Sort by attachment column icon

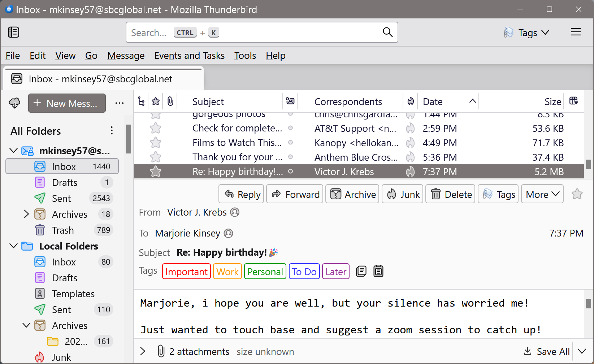(x=170, y=101)
